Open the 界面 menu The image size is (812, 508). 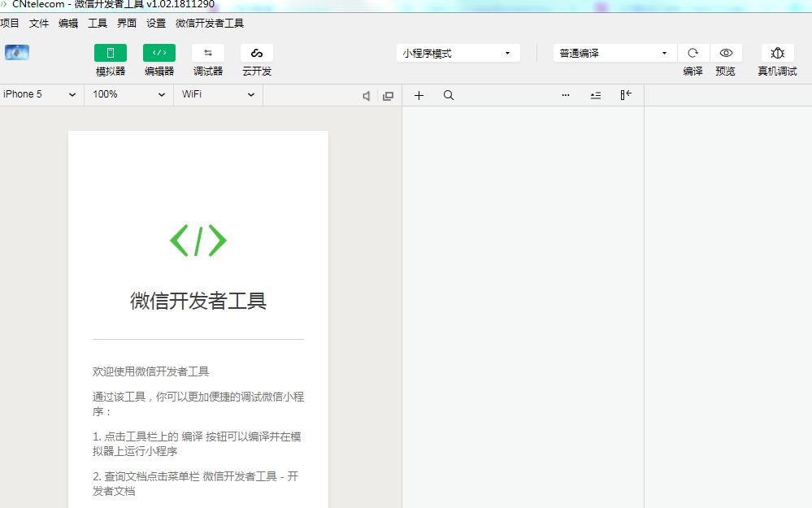(x=127, y=24)
